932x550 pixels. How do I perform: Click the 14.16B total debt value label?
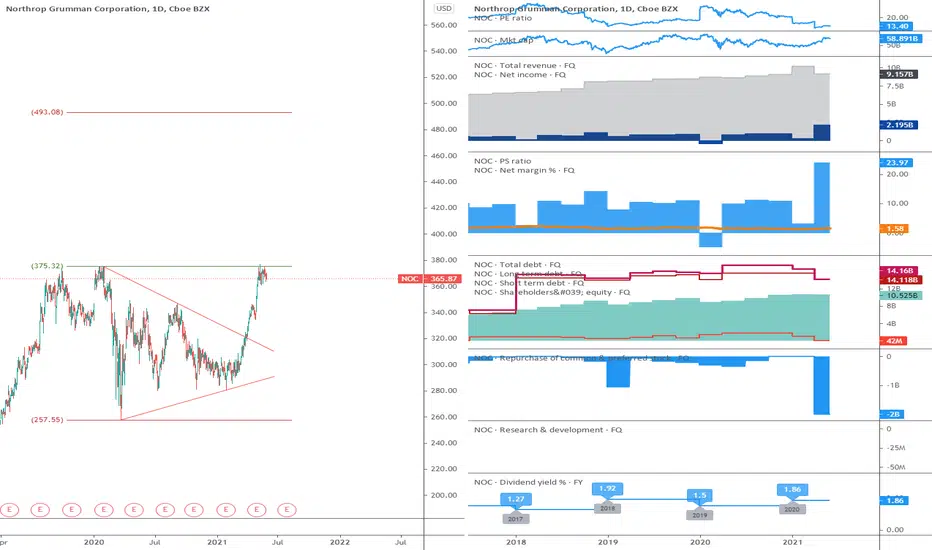[898, 271]
